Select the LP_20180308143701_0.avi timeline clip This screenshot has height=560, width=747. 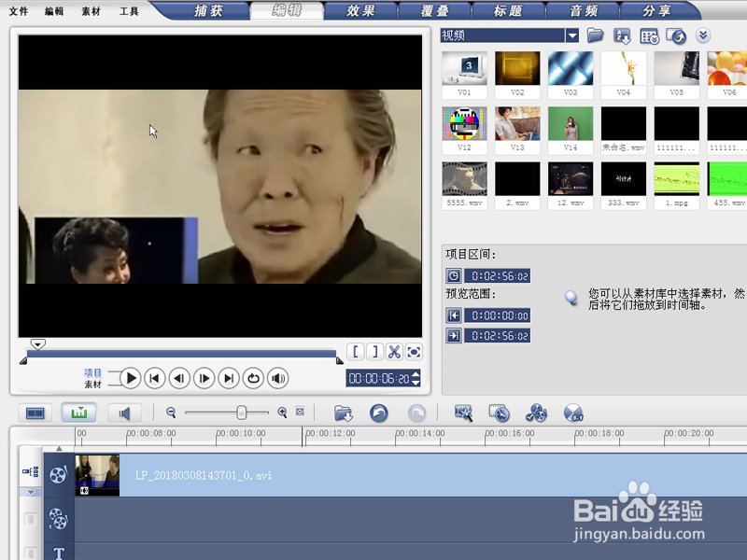[x=411, y=475]
